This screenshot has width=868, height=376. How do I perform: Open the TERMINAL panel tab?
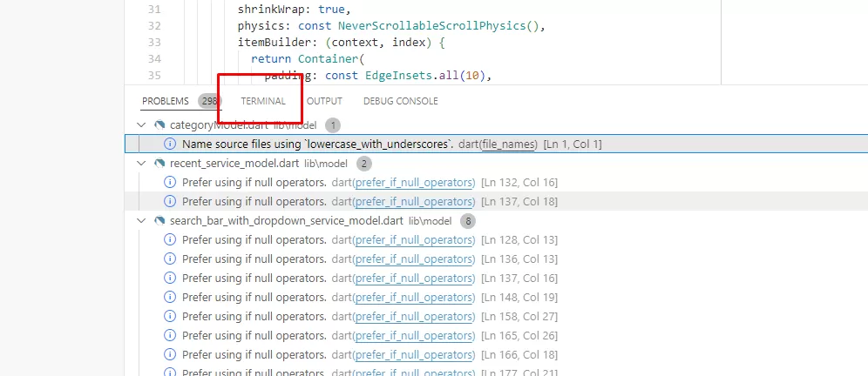[263, 101]
